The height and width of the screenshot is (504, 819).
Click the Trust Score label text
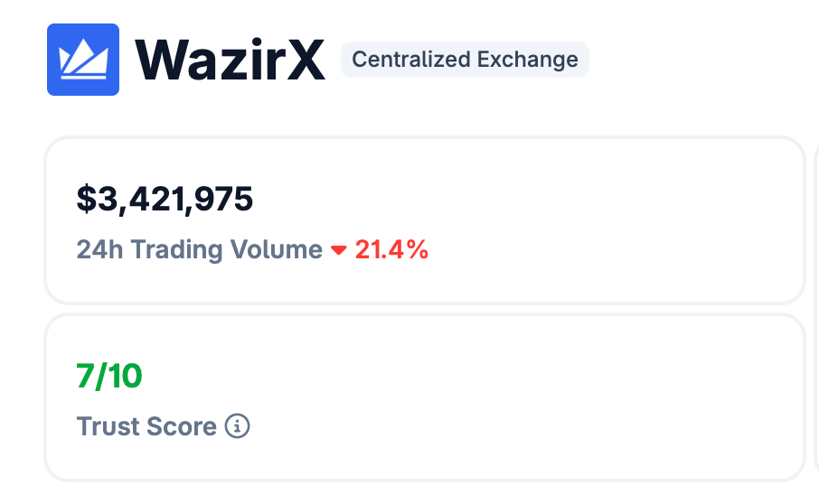pos(146,426)
